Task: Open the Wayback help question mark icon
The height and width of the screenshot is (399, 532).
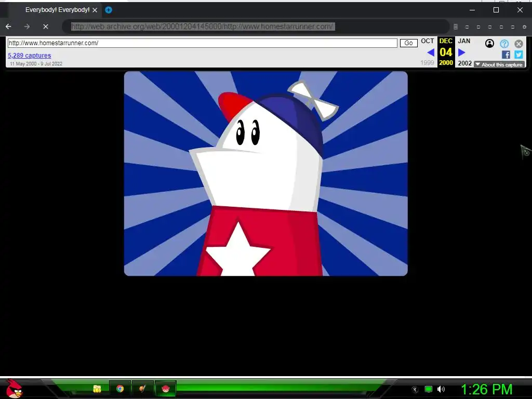Action: click(504, 44)
